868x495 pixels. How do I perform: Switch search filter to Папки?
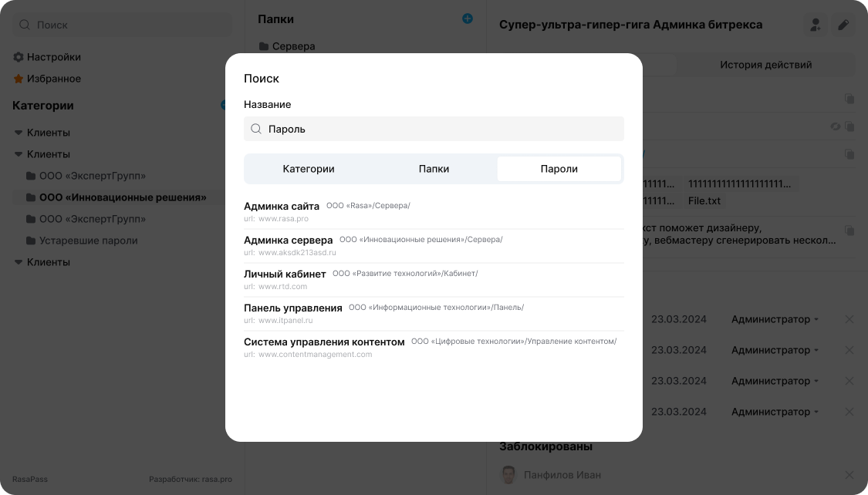point(434,169)
